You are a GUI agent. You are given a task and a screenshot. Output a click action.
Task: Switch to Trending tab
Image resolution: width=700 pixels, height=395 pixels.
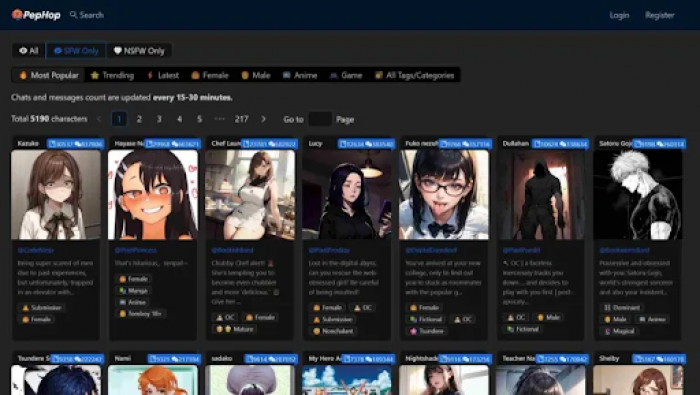(112, 75)
